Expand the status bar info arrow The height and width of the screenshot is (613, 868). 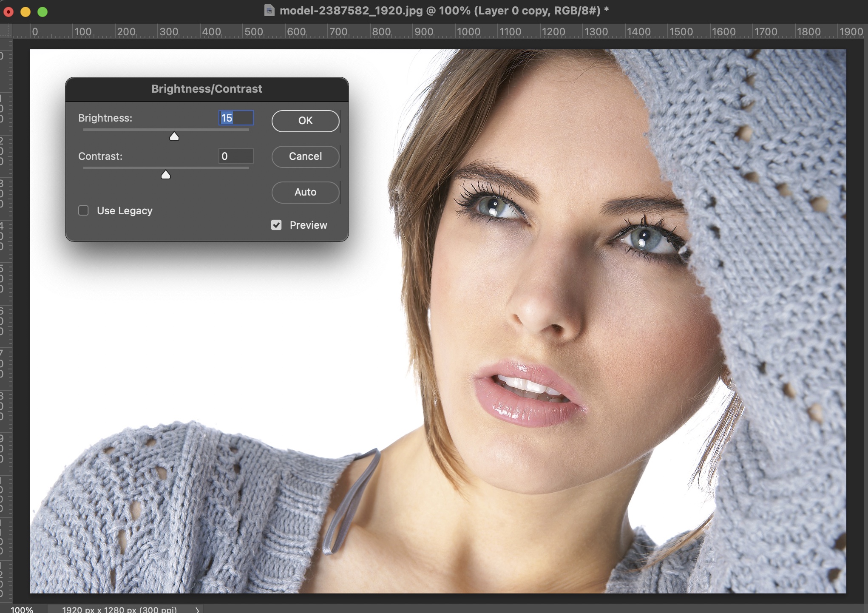197,610
